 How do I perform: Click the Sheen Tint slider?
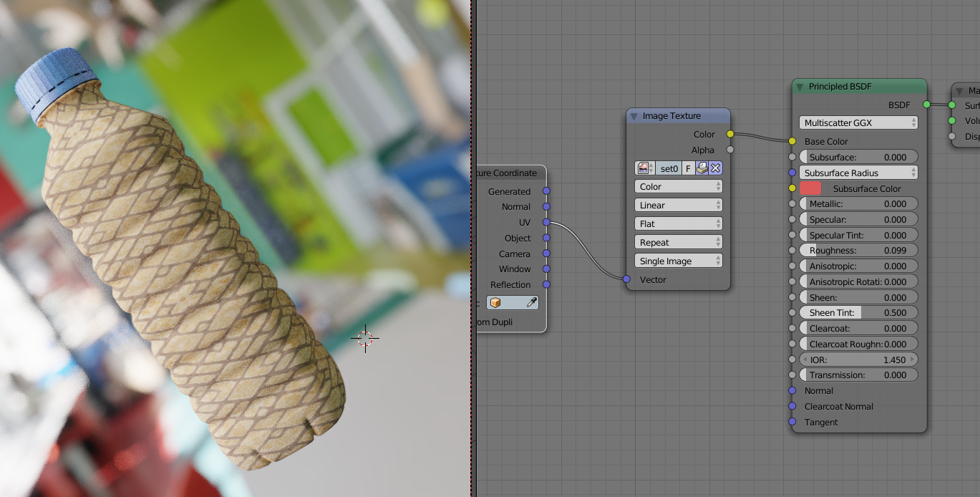point(858,313)
